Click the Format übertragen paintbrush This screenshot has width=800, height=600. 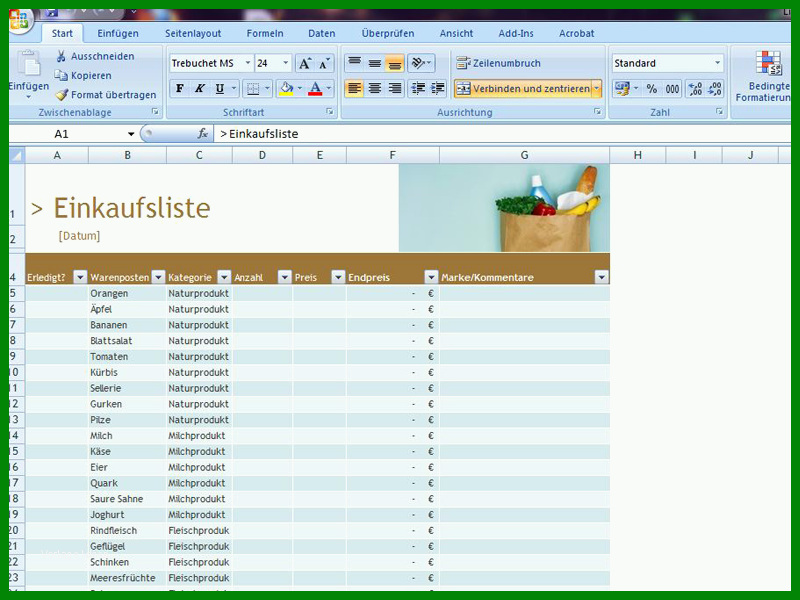(x=62, y=95)
